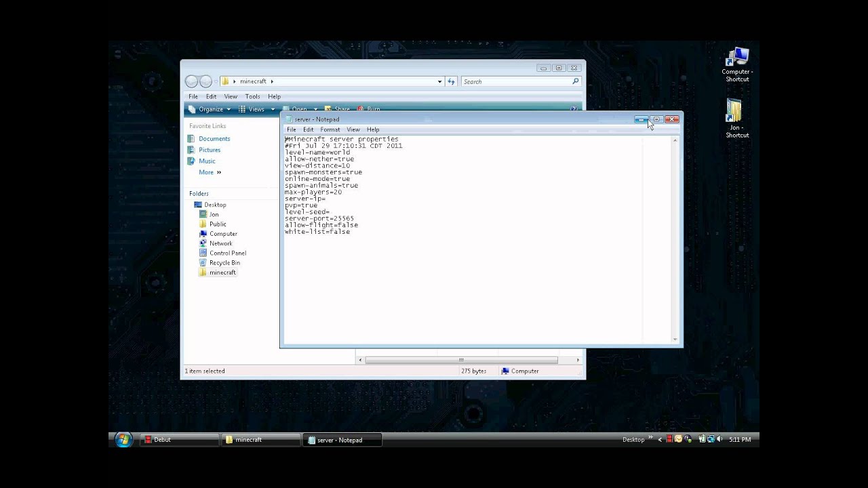868x488 pixels.
Task: Open the Organize toolbar dropdown
Action: [210, 109]
